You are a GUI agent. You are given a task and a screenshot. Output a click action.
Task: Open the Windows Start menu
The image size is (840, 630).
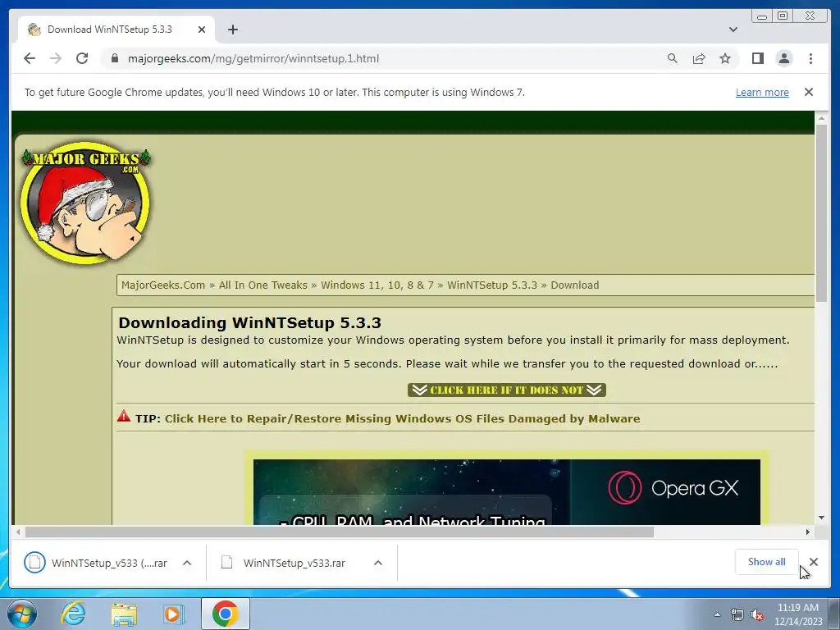click(21, 614)
